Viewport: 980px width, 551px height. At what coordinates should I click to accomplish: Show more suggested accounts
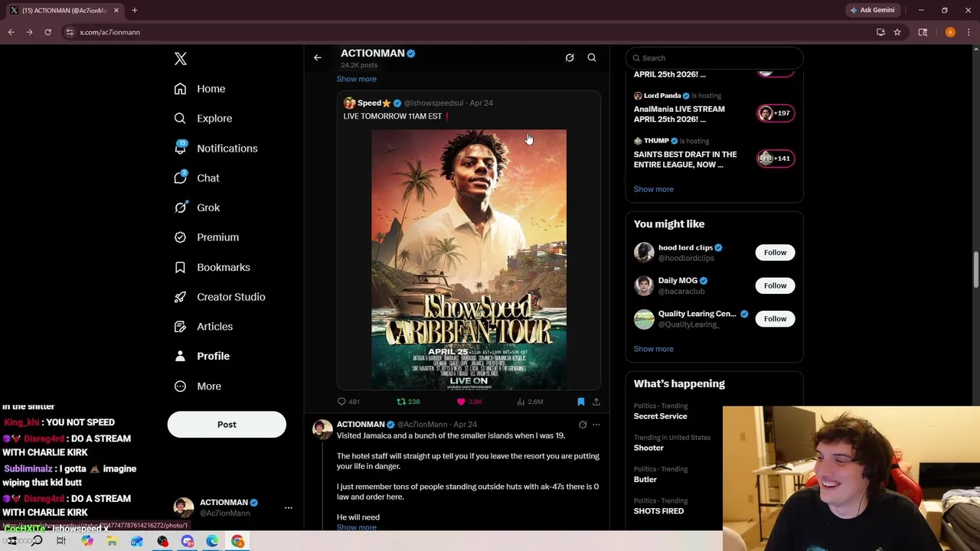click(653, 349)
